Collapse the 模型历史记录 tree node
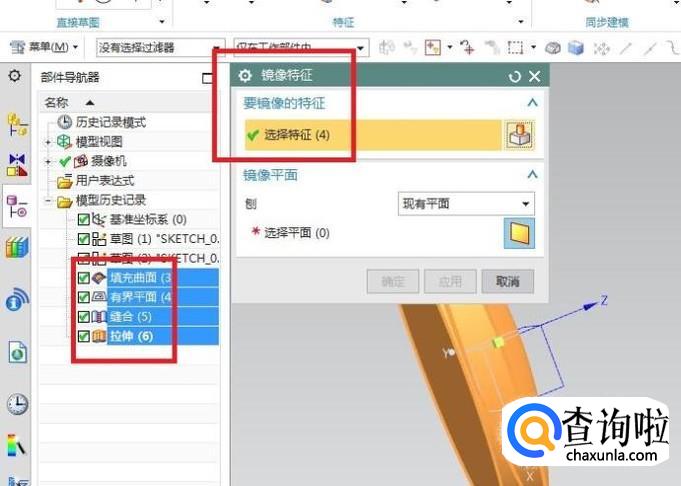 coord(48,201)
